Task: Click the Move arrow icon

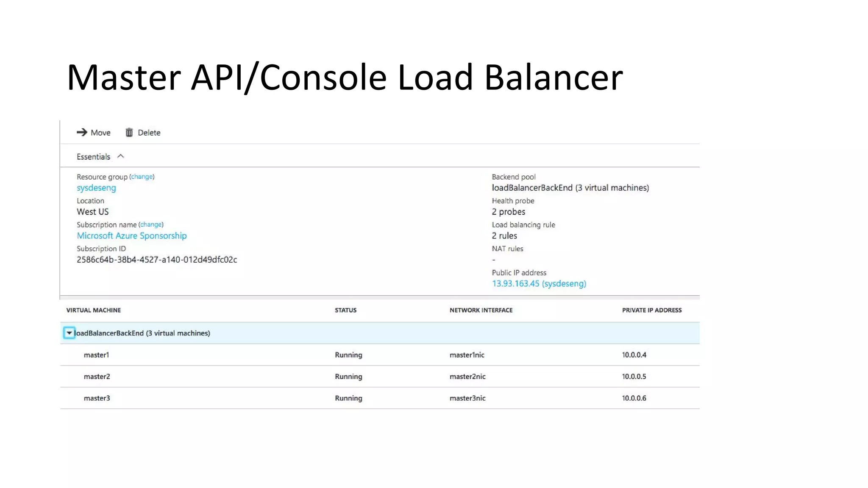Action: pyautogui.click(x=82, y=133)
